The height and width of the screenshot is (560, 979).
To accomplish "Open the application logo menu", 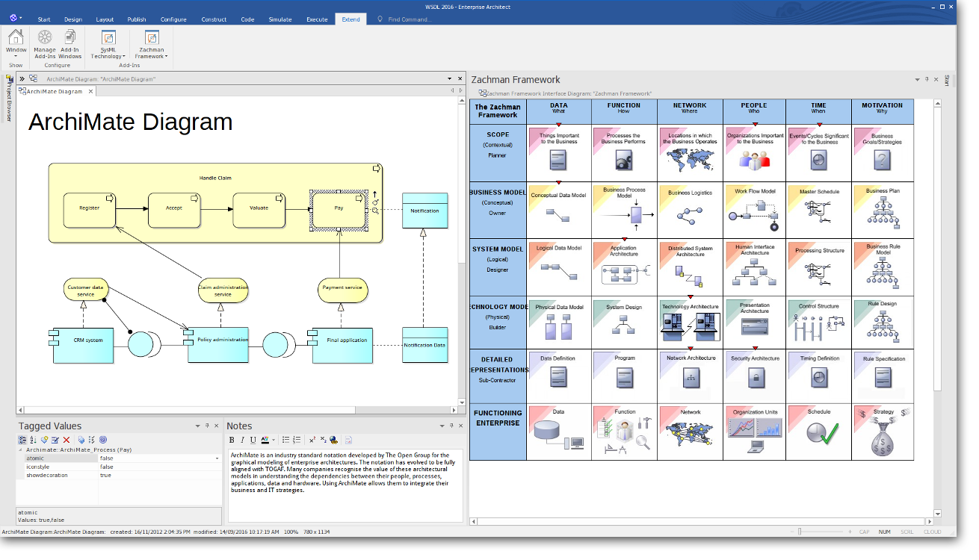I will coord(15,18).
